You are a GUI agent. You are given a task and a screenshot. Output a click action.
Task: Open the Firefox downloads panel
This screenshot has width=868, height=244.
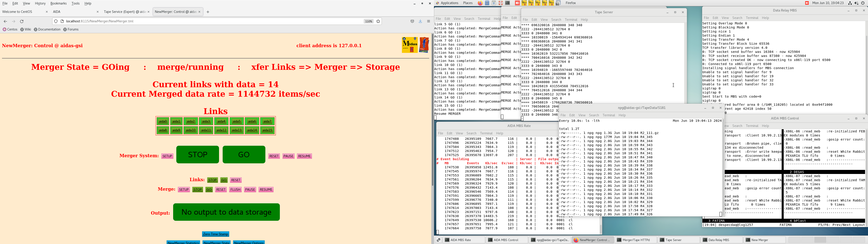(420, 21)
